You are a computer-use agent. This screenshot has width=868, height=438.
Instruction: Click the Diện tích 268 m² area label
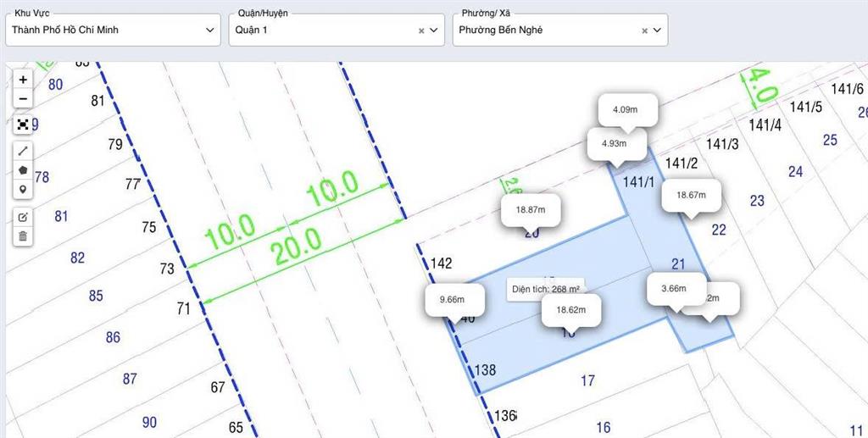[546, 289]
